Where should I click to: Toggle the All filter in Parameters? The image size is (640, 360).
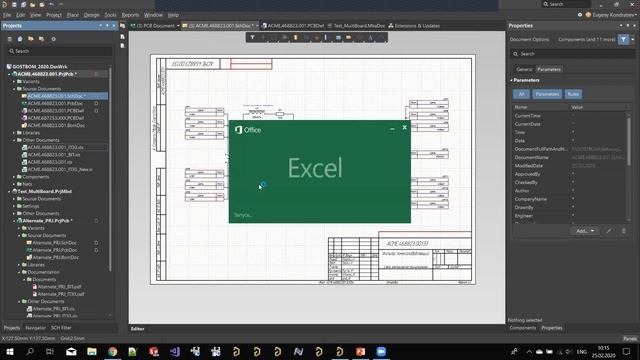click(x=521, y=94)
